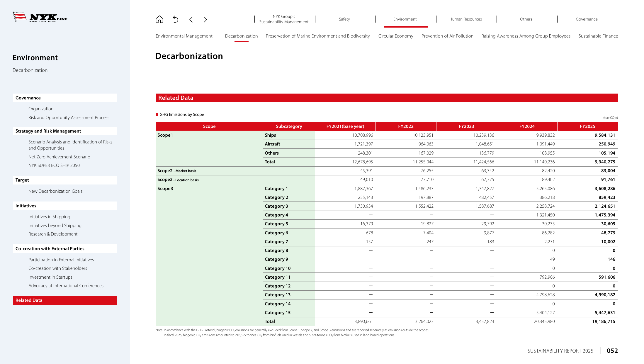Open Co-creation with Stakeholders link

click(58, 268)
